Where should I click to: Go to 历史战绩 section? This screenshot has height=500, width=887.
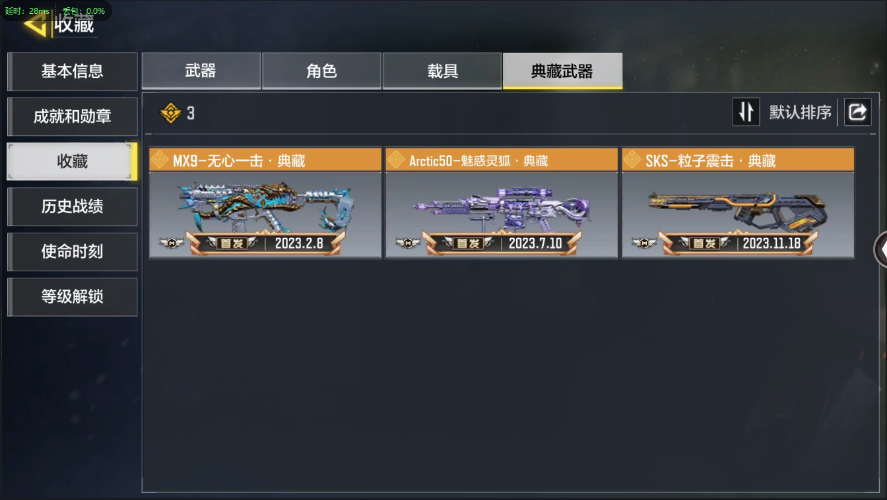72,206
